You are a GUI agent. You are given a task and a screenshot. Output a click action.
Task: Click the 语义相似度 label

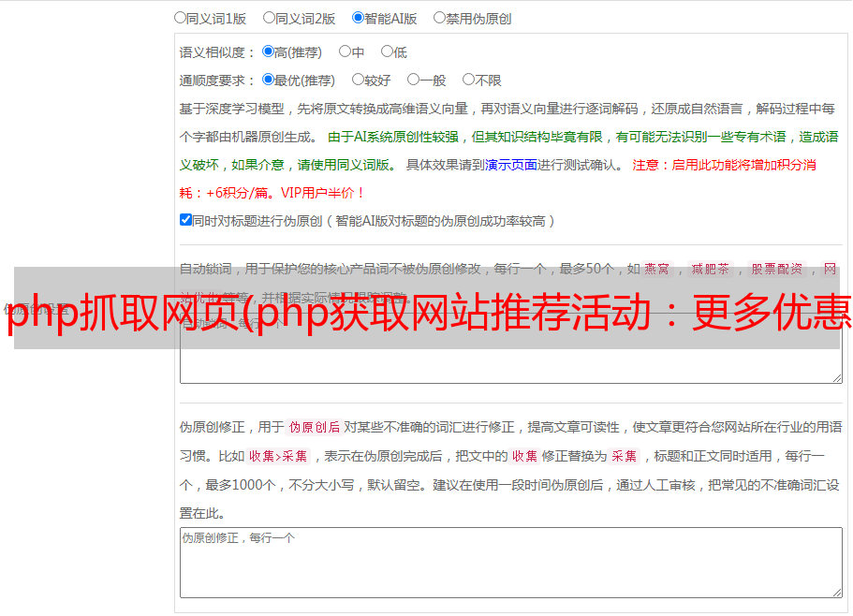217,52
